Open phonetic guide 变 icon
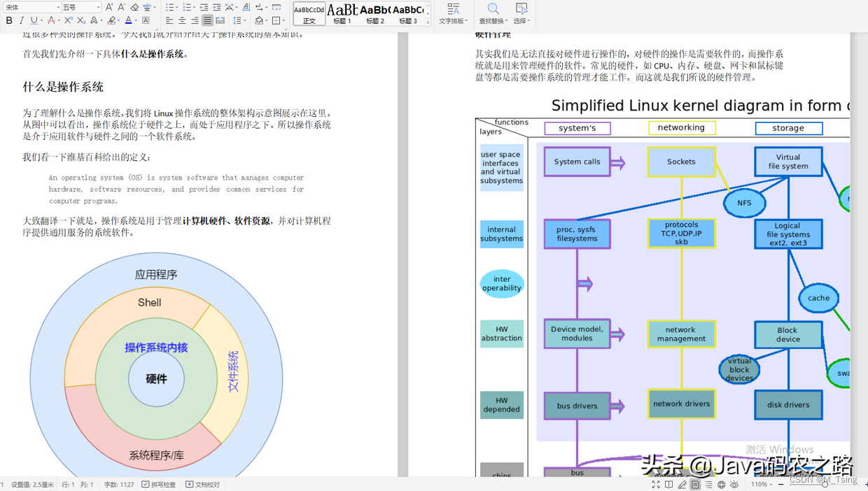The width and height of the screenshot is (868, 491). (147, 7)
